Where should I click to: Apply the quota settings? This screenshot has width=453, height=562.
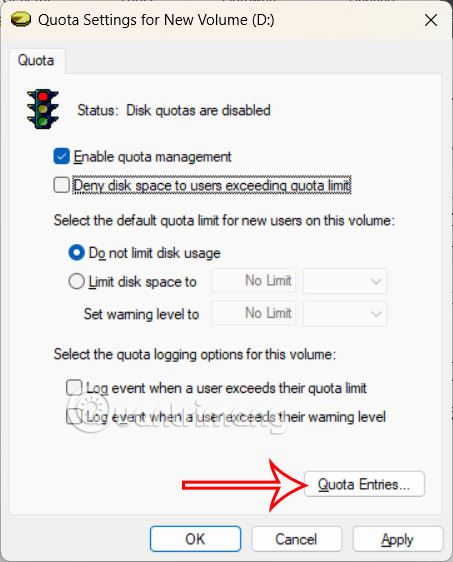click(x=398, y=539)
